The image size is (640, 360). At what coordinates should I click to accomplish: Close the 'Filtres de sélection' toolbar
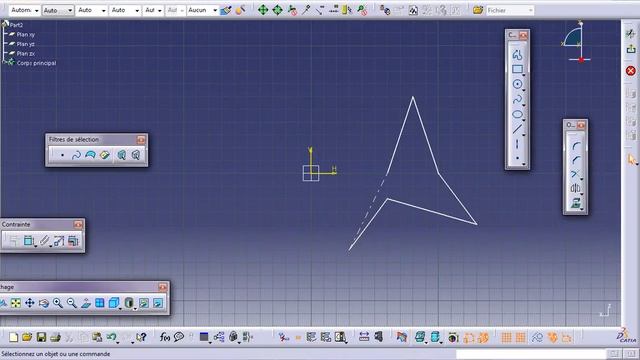pyautogui.click(x=141, y=140)
